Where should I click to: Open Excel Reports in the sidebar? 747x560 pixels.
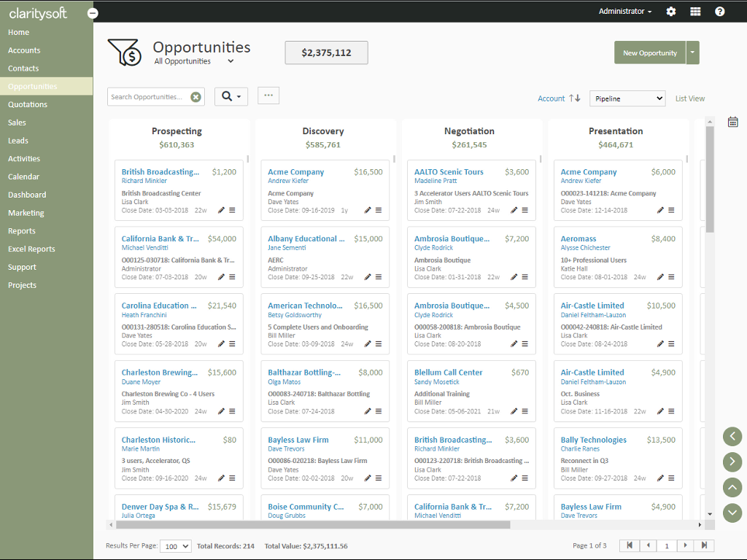[31, 249]
